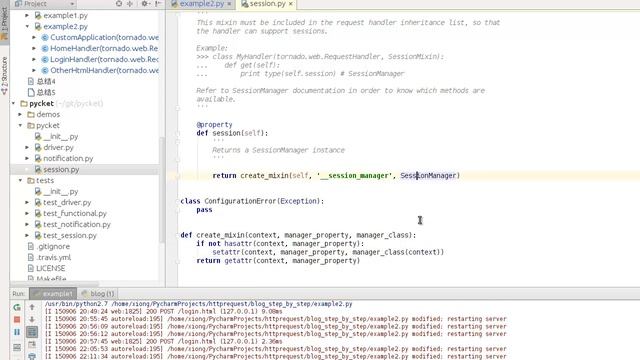
Task: Click the Project panel vertical scrollbar
Action: click(x=162, y=190)
